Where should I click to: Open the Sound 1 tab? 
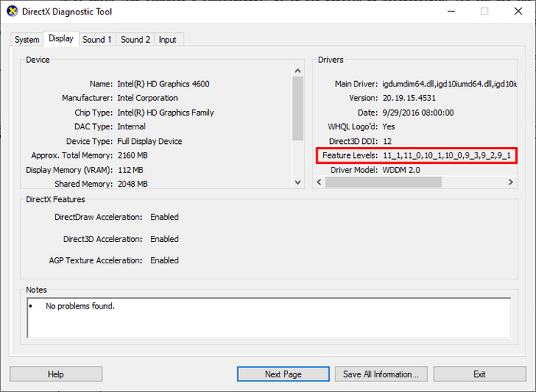point(97,40)
